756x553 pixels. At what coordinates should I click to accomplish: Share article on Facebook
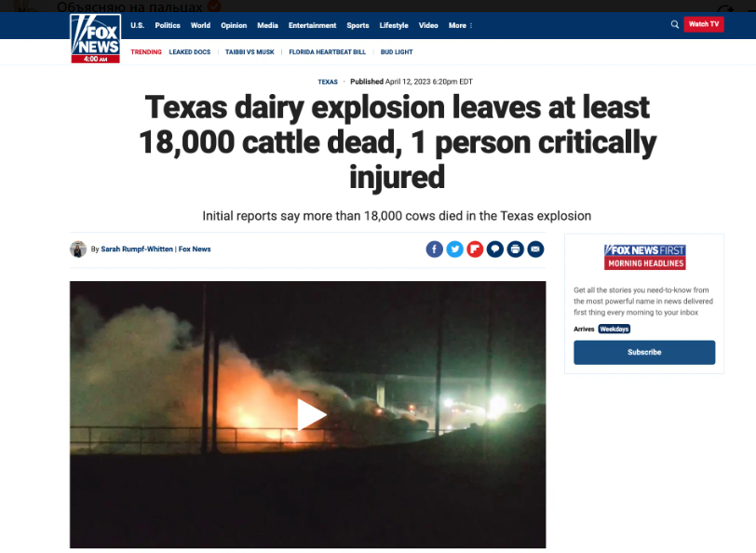(x=435, y=250)
